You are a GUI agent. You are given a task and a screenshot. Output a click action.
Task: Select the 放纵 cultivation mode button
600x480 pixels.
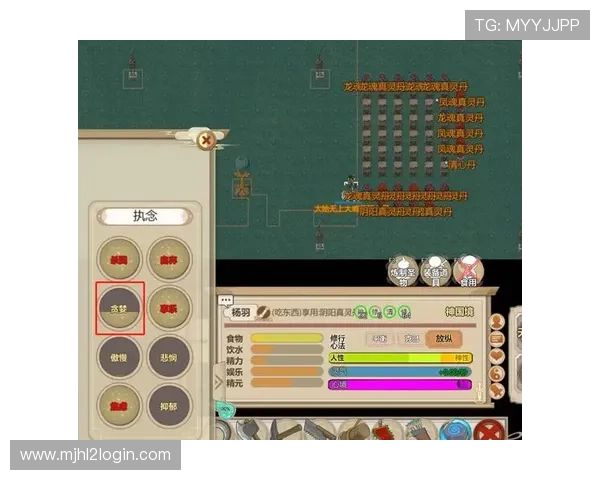point(444,338)
